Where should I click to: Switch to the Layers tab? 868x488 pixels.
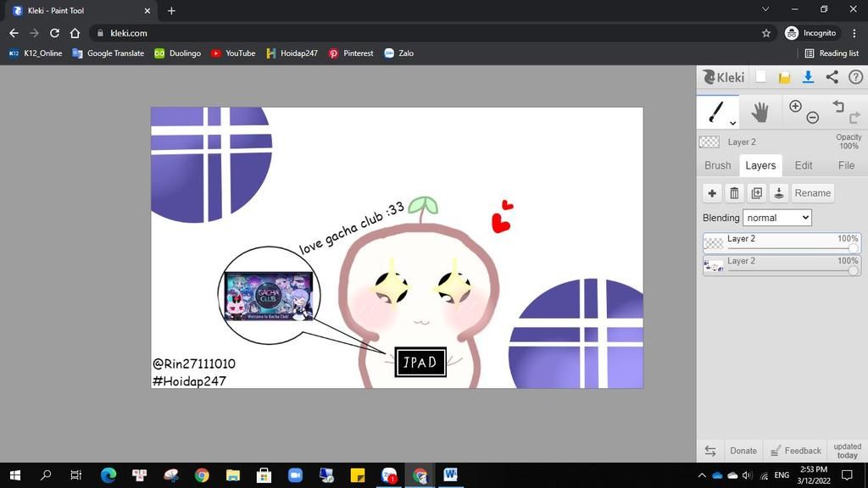[x=760, y=165]
